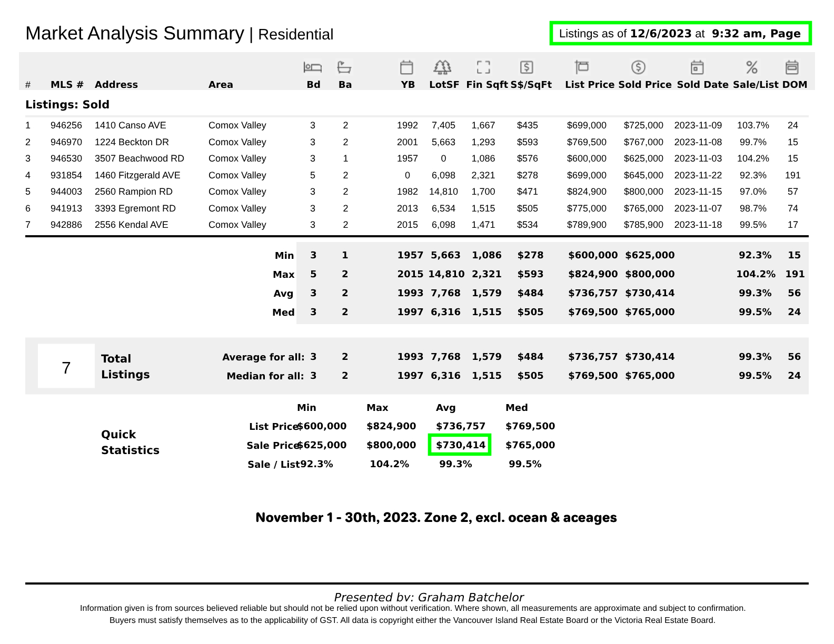Image resolution: width=834 pixels, height=644 pixels.
Task: Click the bed icon above Bd column
Action: coord(313,67)
